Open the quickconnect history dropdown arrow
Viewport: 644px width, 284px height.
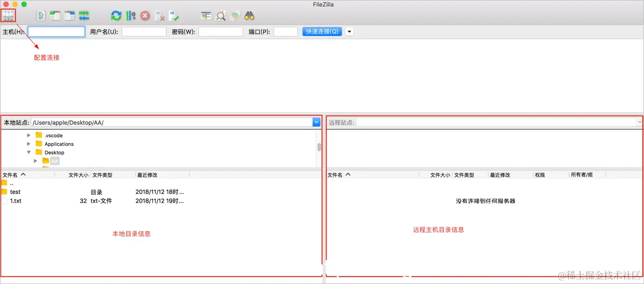click(349, 32)
